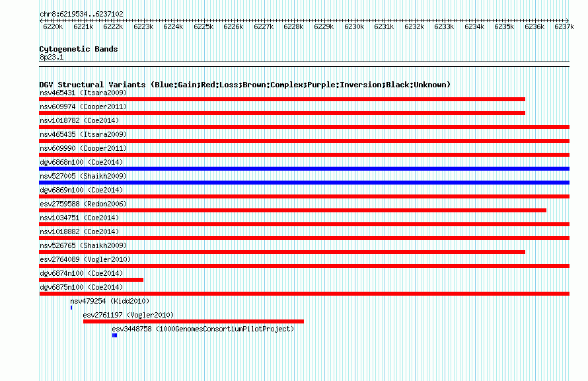Open esv2759588 (Redon2006) variant label
This screenshot has height=381, width=588.
(x=83, y=204)
